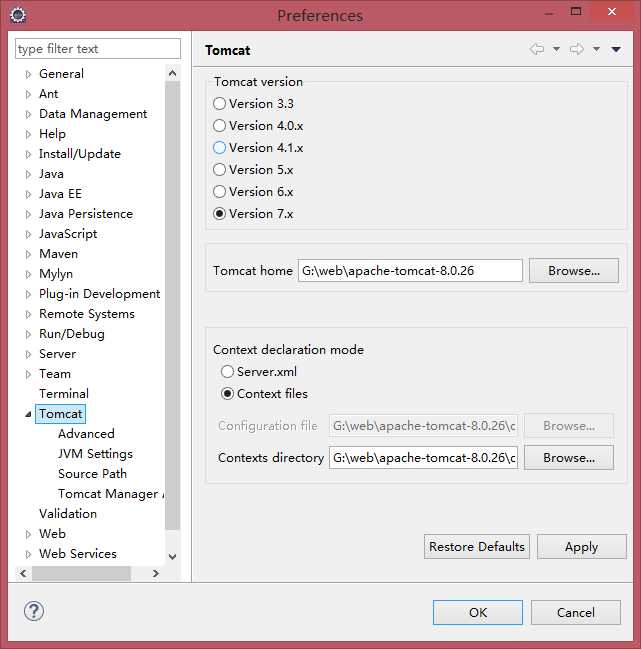Expand the Maven tree node
This screenshot has width=641, height=649.
pyautogui.click(x=28, y=254)
